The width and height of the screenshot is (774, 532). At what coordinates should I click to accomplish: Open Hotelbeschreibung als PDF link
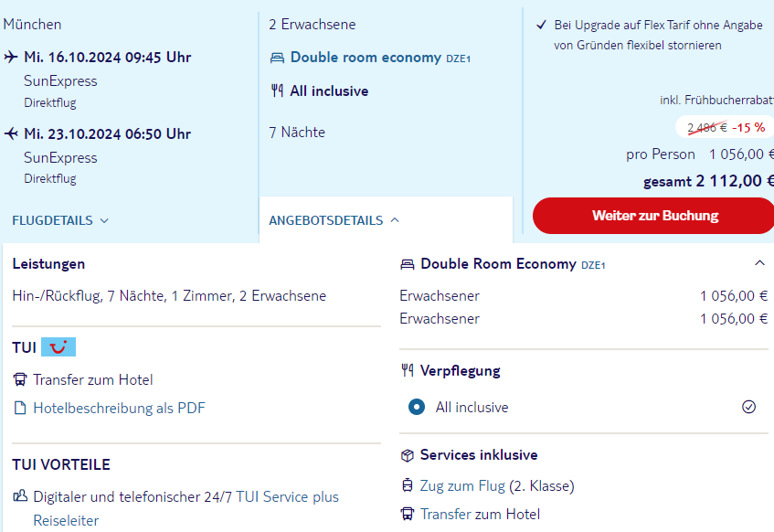click(x=119, y=408)
